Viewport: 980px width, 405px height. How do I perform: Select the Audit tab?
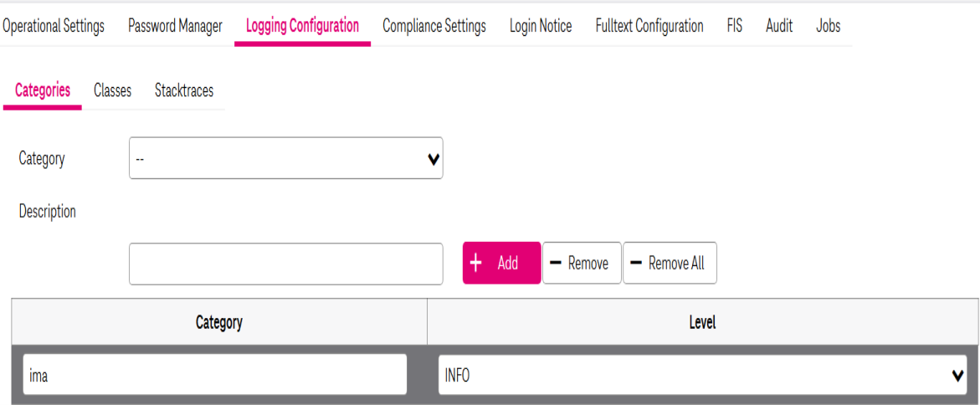pyautogui.click(x=779, y=26)
